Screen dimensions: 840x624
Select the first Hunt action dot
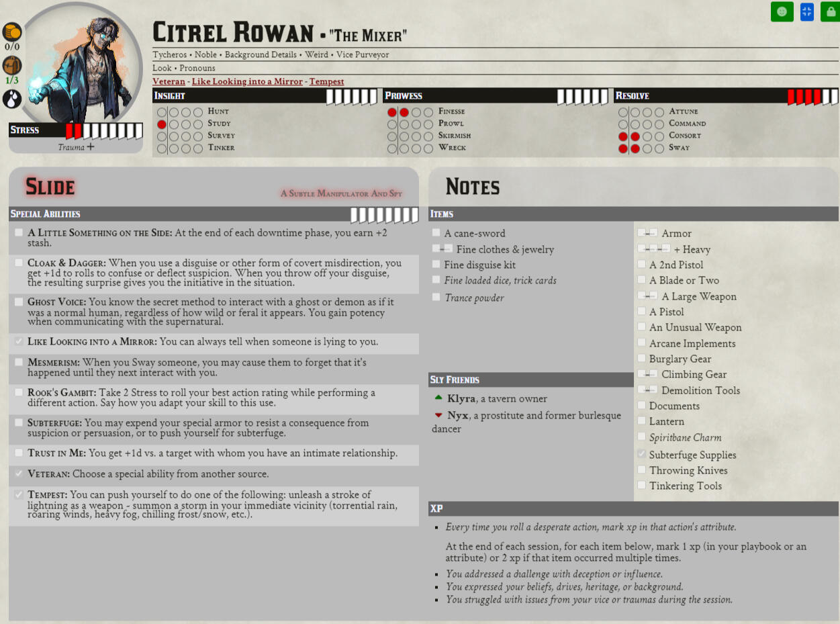coord(162,112)
